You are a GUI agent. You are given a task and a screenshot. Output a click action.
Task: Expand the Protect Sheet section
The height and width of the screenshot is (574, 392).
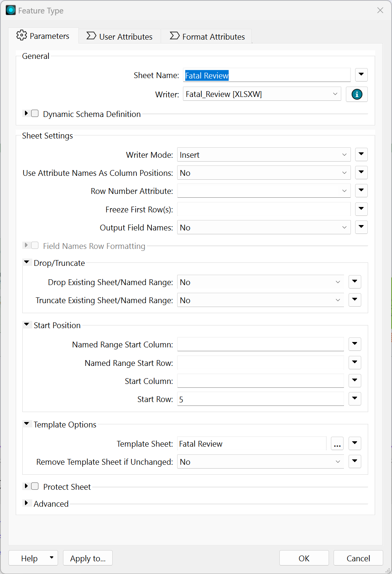26,486
